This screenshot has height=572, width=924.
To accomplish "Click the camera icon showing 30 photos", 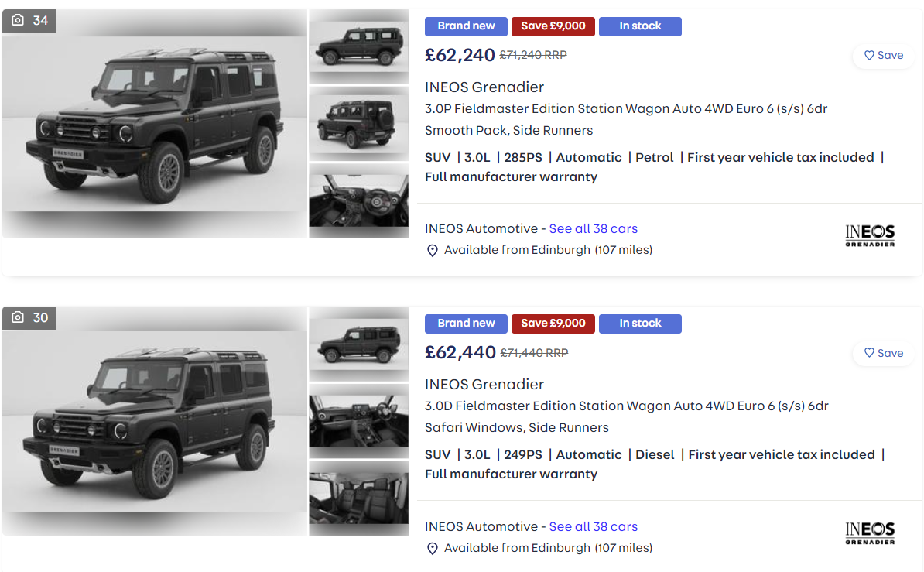I will point(19,318).
